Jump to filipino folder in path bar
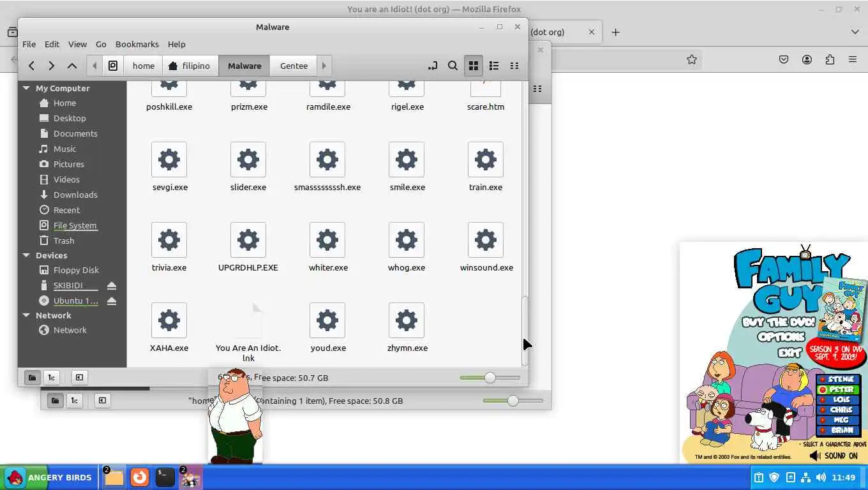Viewport: 868px width, 490px height. tap(190, 66)
